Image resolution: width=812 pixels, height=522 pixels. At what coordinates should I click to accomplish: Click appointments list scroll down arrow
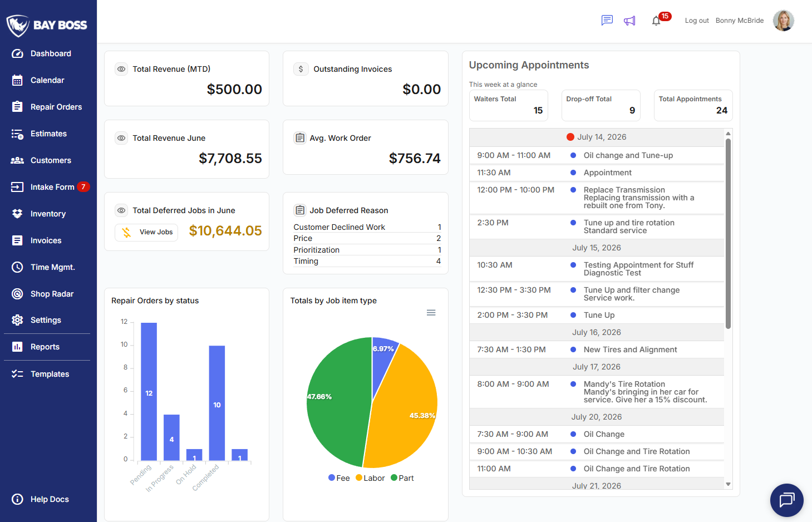728,484
